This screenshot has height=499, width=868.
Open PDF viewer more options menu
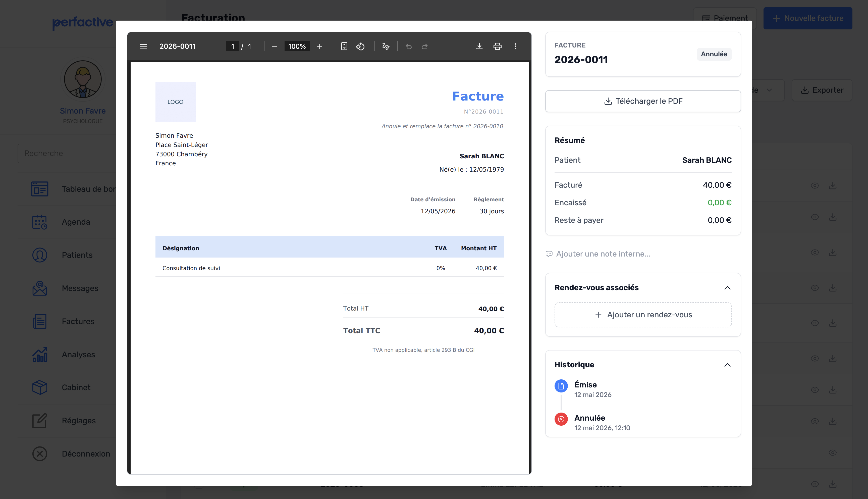tap(515, 46)
